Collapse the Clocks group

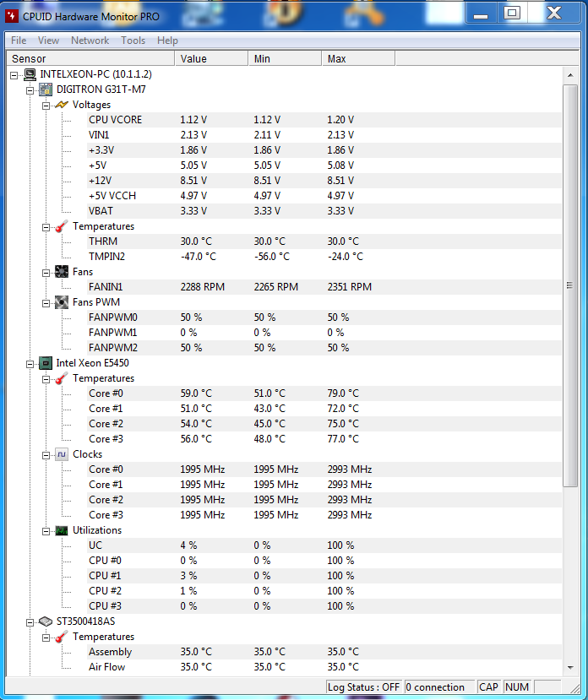tap(46, 455)
